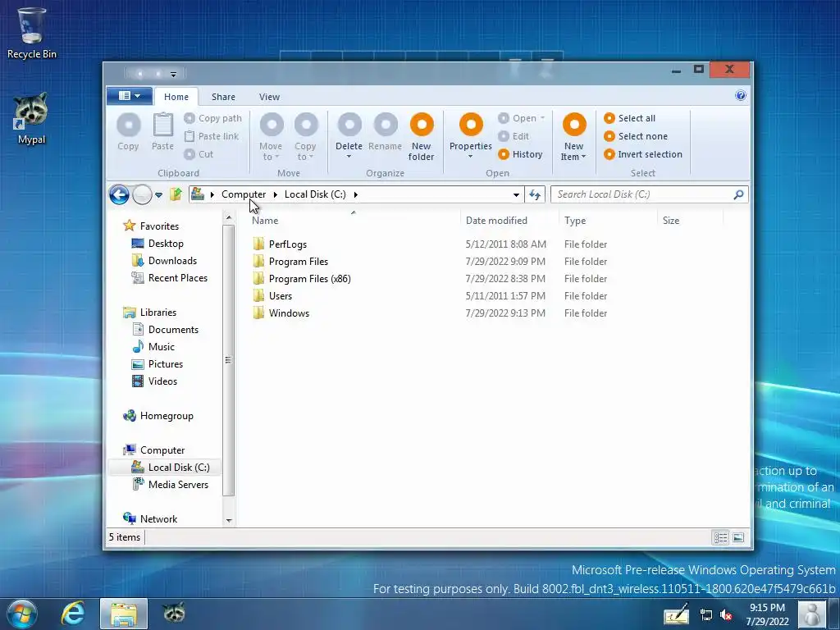Open the address bar history dropdown
840x630 pixels.
coord(516,194)
